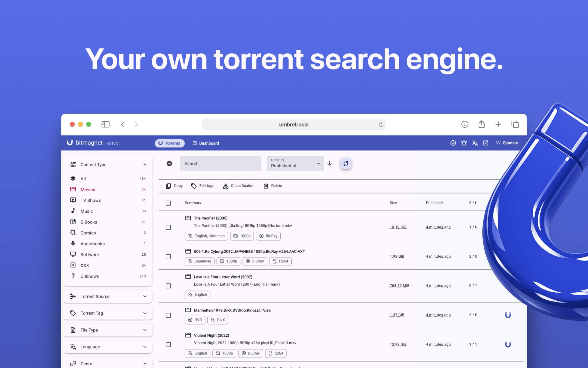
Task: Click the movie icon beside 009-1.Re.Cyborg
Action: (188, 251)
